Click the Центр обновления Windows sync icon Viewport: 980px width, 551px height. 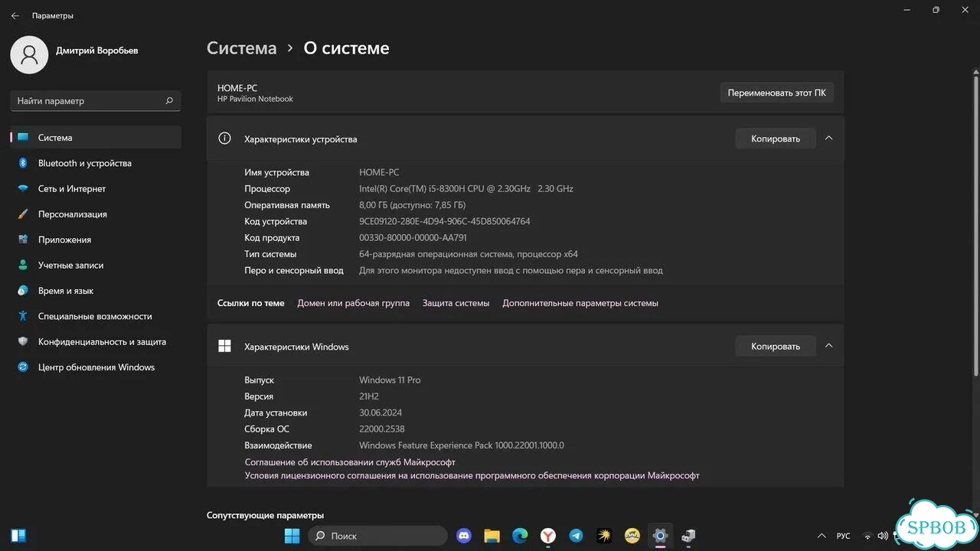coord(23,367)
